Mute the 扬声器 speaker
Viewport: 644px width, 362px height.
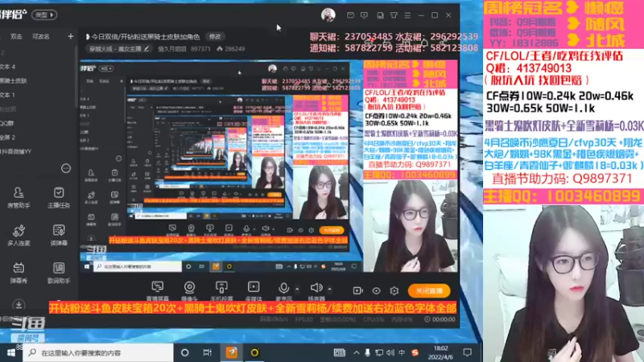(x=316, y=288)
